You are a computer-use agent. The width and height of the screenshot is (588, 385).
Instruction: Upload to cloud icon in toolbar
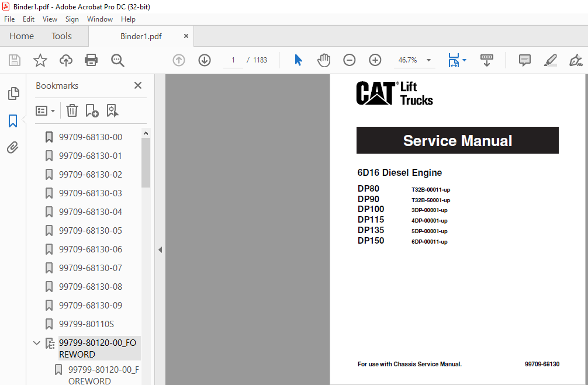pyautogui.click(x=66, y=60)
